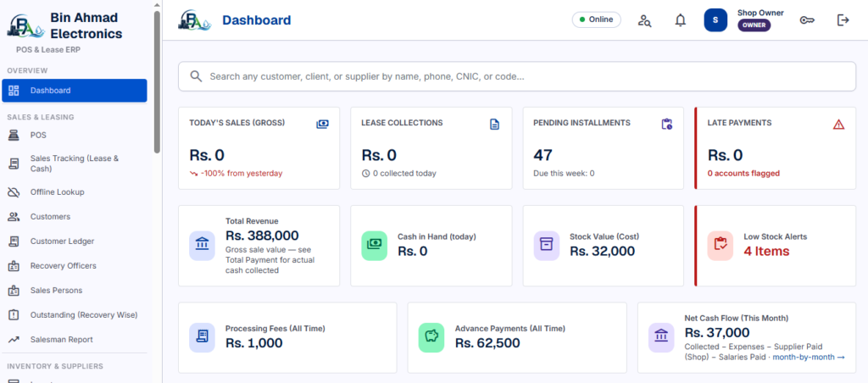This screenshot has height=383, width=868.
Task: Open the Low Stock Alerts card
Action: coord(775,246)
